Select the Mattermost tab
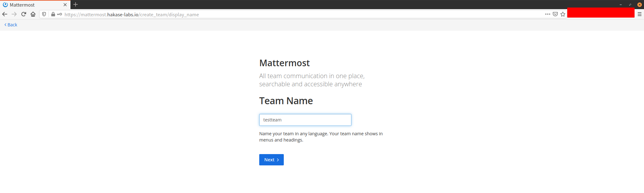Viewport: 644px width, 193px height. (x=35, y=5)
